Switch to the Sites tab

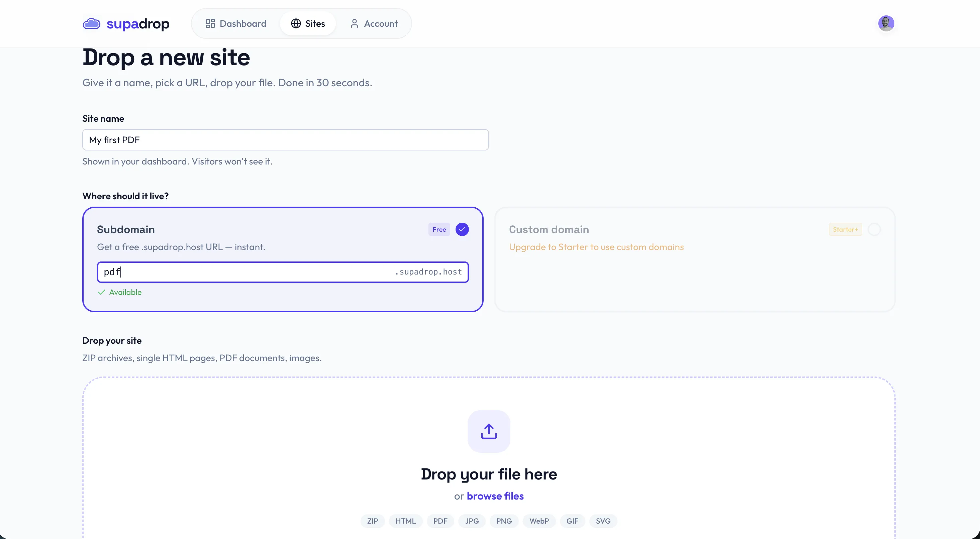point(308,24)
